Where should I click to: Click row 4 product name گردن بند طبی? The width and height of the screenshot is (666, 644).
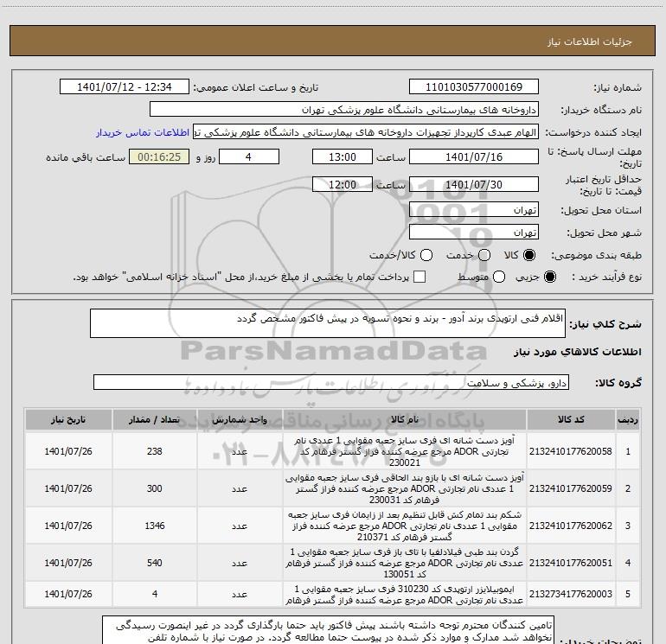pyautogui.click(x=405, y=563)
